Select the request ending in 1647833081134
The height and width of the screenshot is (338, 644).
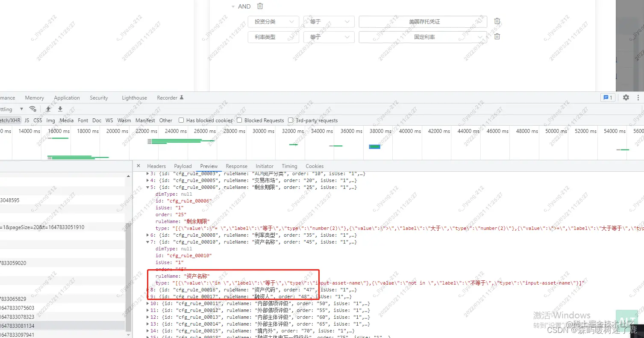pyautogui.click(x=63, y=326)
